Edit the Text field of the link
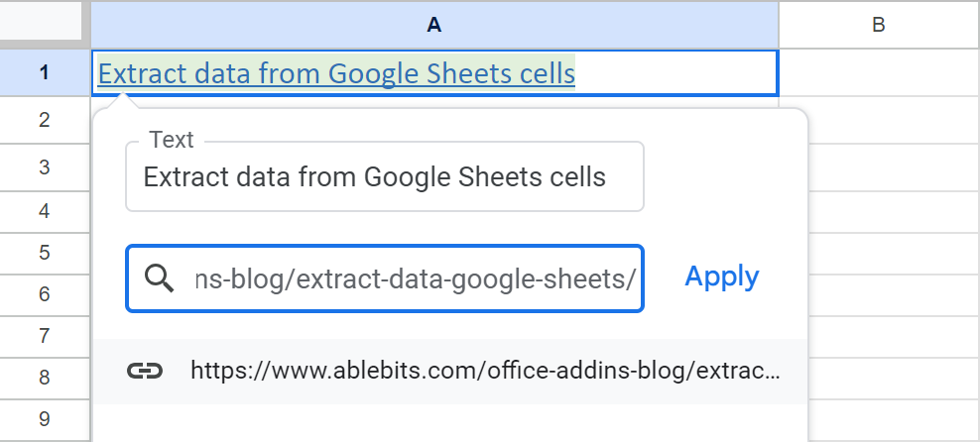The width and height of the screenshot is (980, 442). (x=384, y=177)
